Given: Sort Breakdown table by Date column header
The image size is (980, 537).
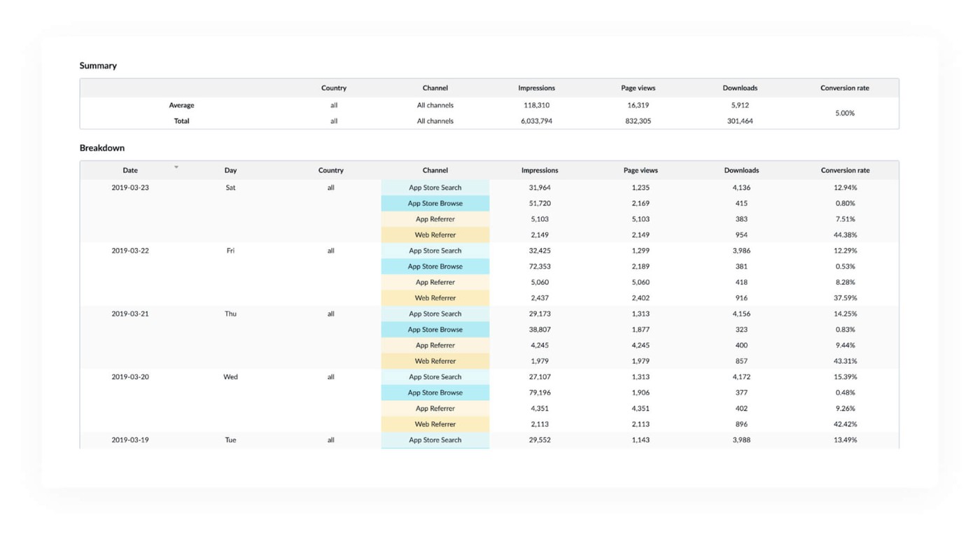Looking at the screenshot, I should pyautogui.click(x=130, y=170).
